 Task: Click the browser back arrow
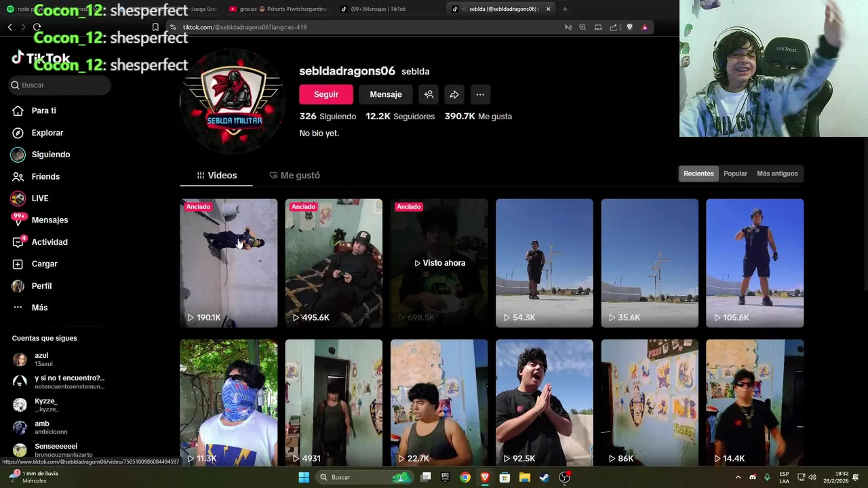click(10, 27)
